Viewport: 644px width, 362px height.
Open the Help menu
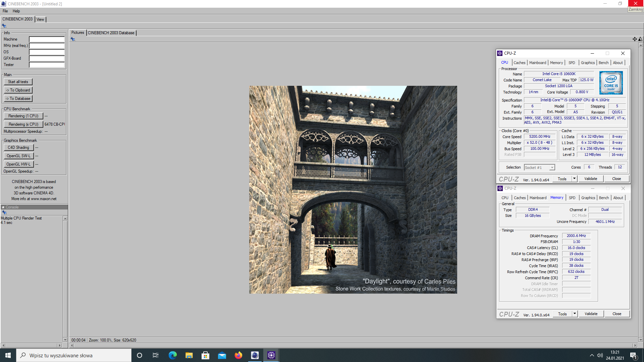point(16,11)
